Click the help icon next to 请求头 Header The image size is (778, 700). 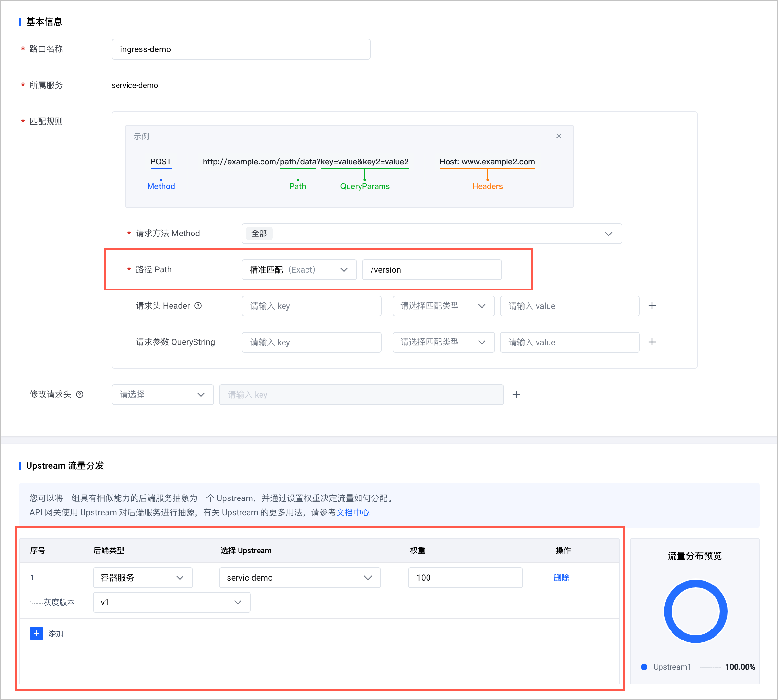pos(198,306)
